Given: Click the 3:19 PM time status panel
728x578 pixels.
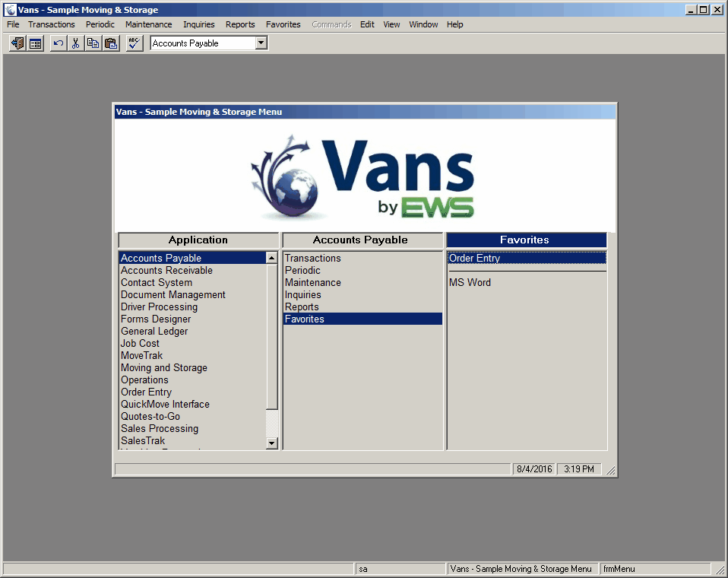Looking at the screenshot, I should tap(579, 469).
